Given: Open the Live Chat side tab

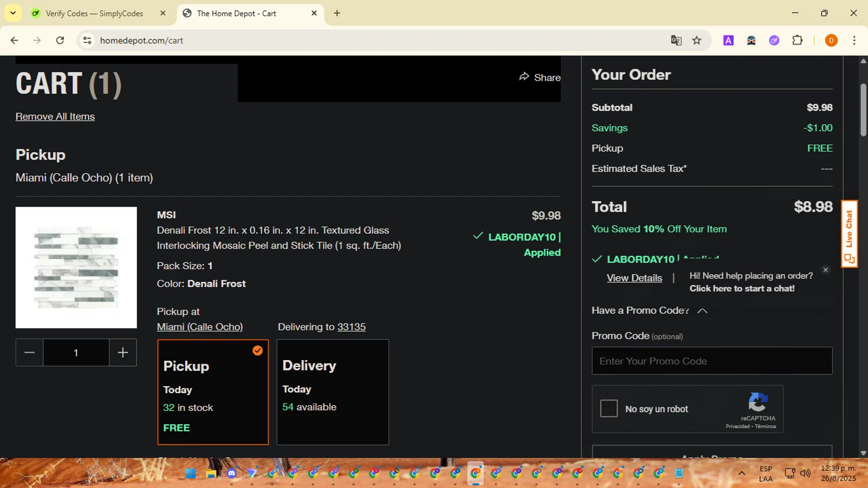Looking at the screenshot, I should click(849, 234).
